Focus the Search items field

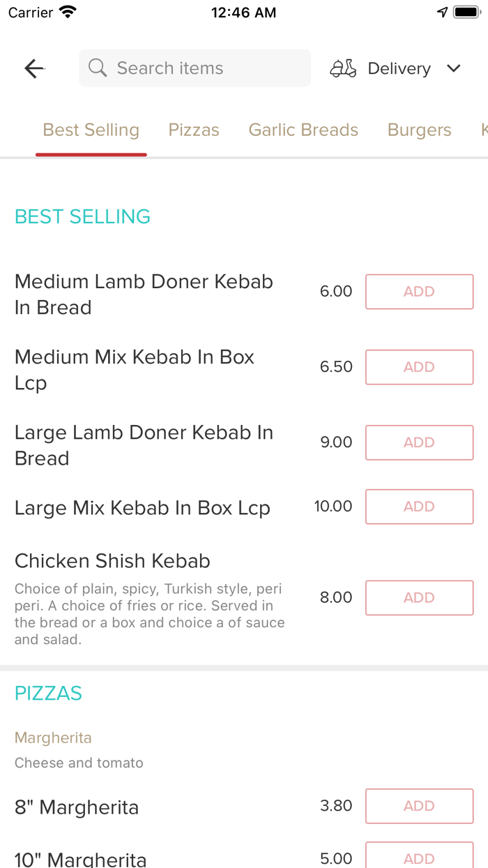pyautogui.click(x=202, y=68)
